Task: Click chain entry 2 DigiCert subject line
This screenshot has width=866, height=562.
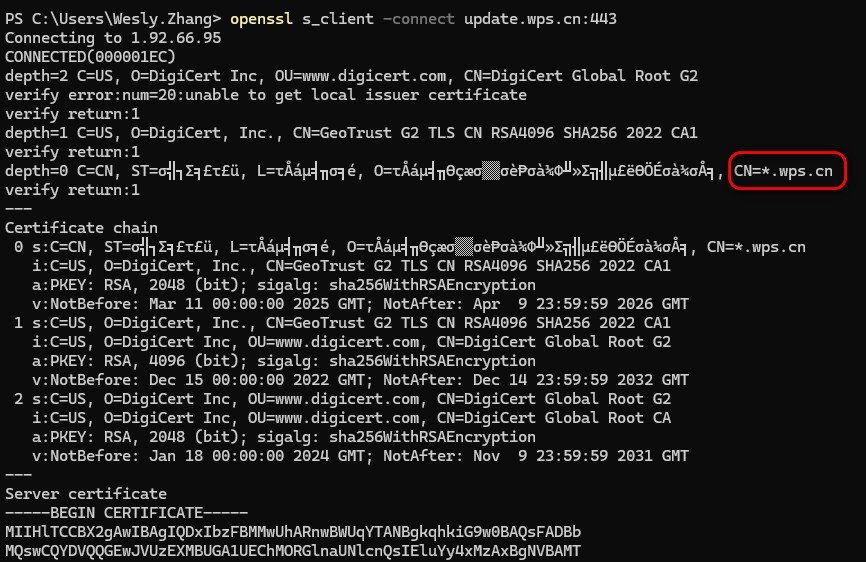Action: [x=342, y=399]
